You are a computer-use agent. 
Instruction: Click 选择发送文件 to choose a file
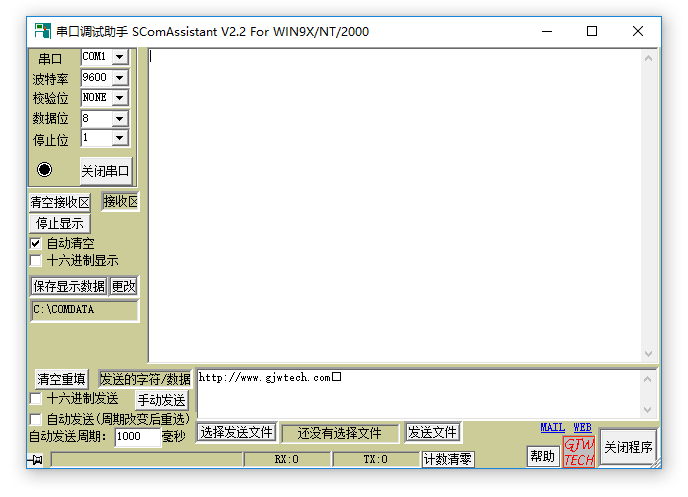pos(236,433)
